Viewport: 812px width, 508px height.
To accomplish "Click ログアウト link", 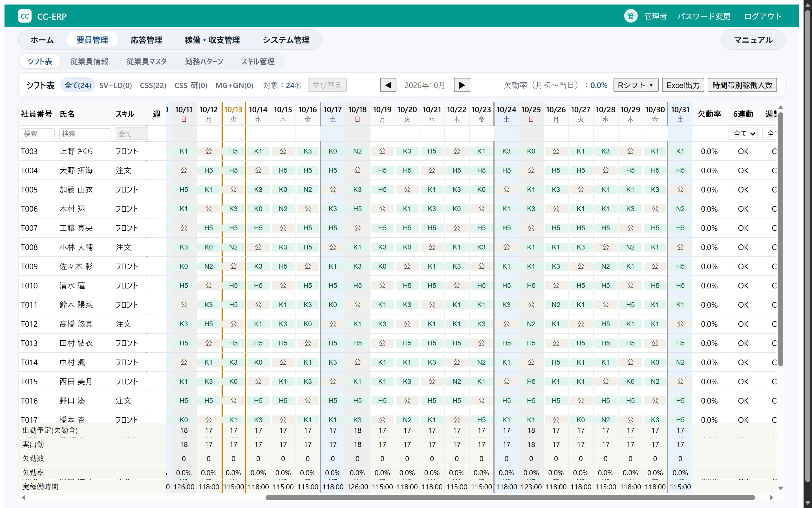I will (x=763, y=16).
